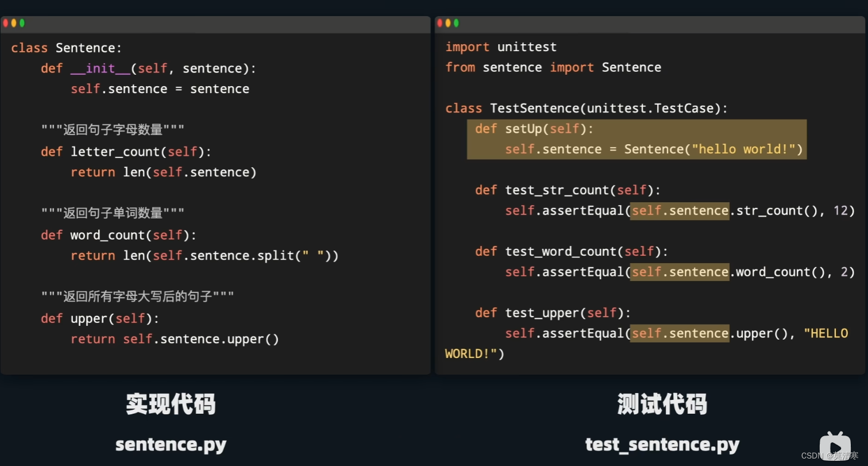Viewport: 868px width, 466px height.
Task: Click the green maximize dot on test_sentence.py window
Action: tap(456, 23)
